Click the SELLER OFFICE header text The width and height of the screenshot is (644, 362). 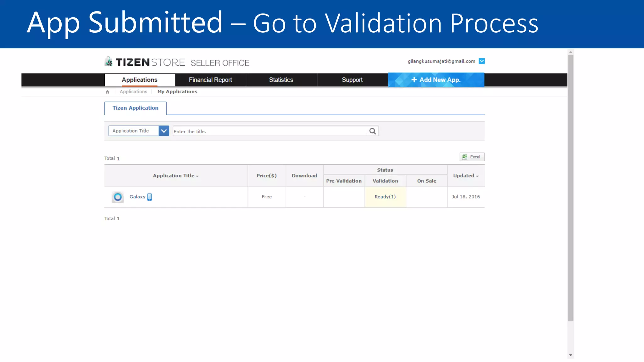click(220, 63)
